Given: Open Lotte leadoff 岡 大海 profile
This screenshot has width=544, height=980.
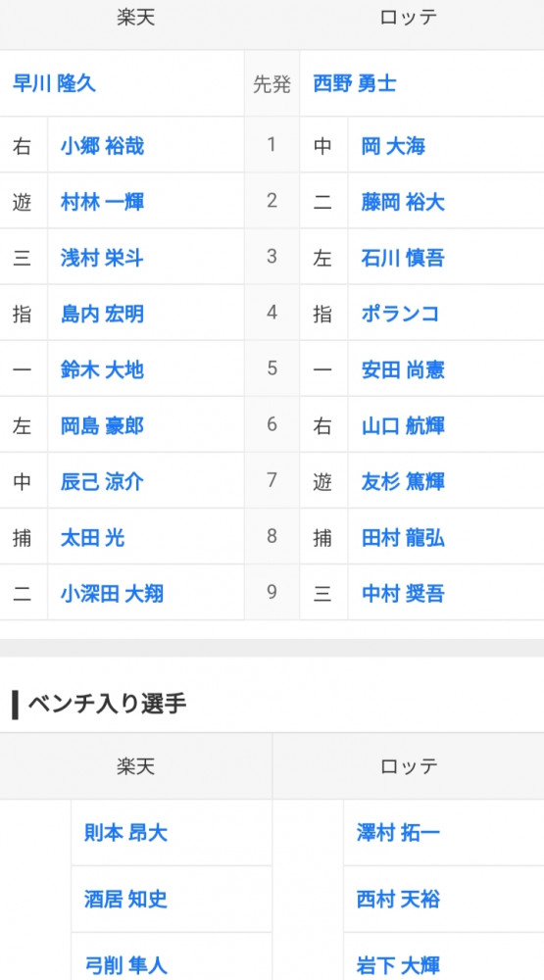Looking at the screenshot, I should pos(393,146).
